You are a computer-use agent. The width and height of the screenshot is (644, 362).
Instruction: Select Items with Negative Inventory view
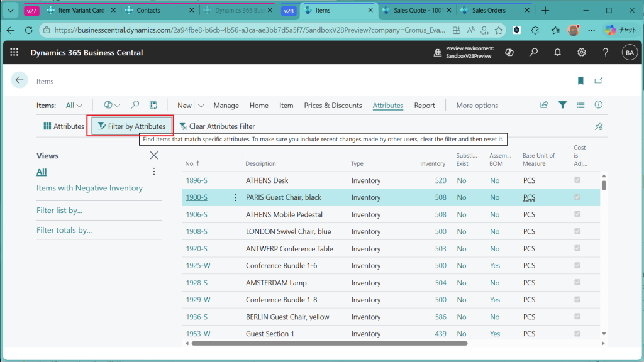(89, 188)
